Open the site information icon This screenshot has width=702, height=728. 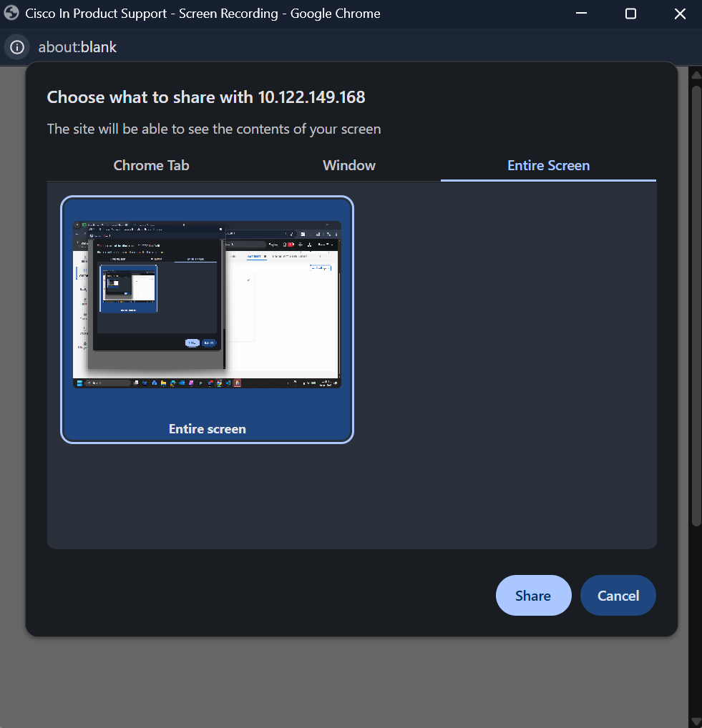click(16, 47)
